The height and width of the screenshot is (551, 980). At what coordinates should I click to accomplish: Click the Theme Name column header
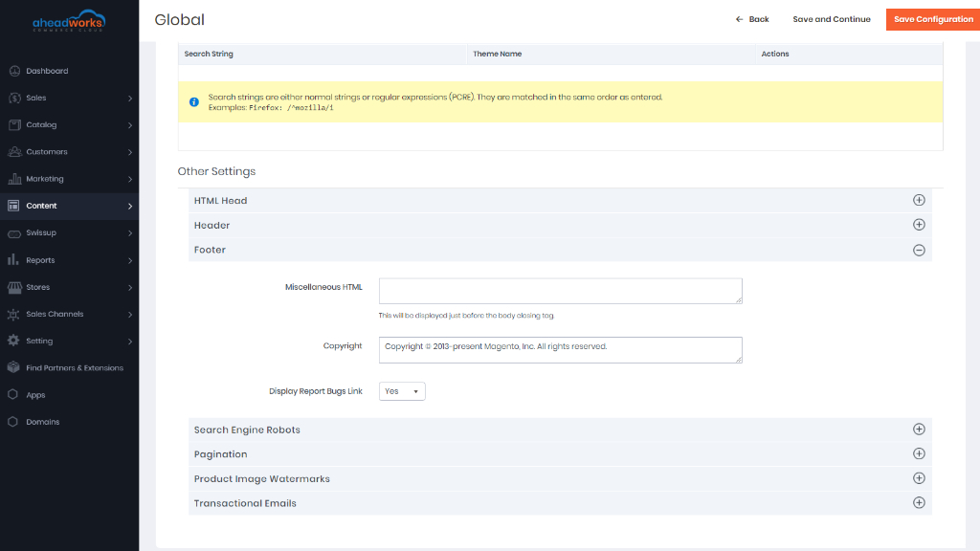[x=497, y=54]
